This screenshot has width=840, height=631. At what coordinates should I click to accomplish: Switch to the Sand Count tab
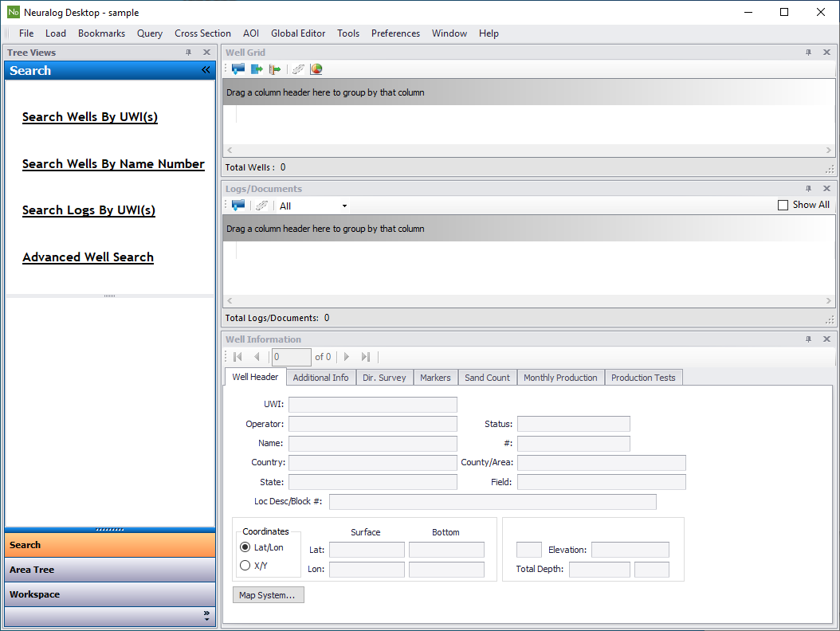tap(487, 378)
